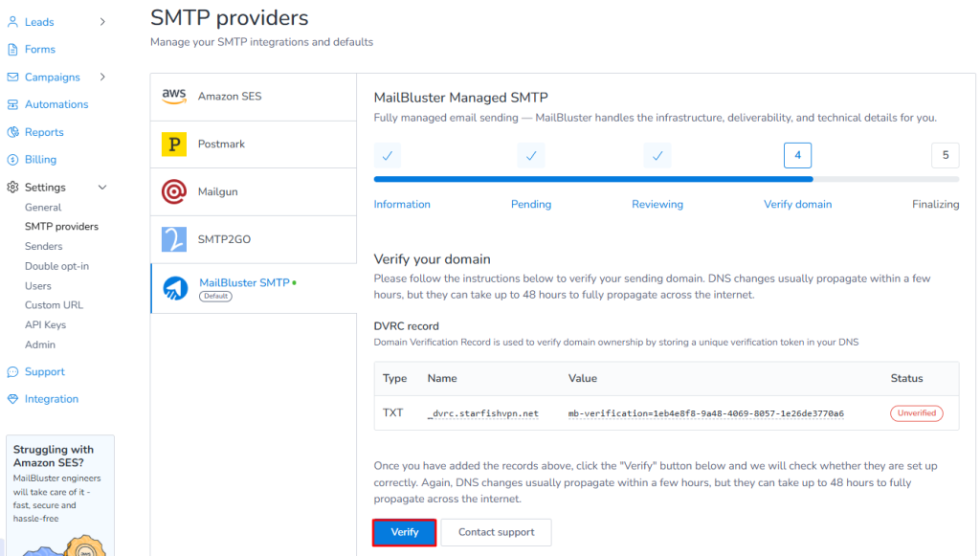Click the Verify button
980x556 pixels.
[x=405, y=532]
